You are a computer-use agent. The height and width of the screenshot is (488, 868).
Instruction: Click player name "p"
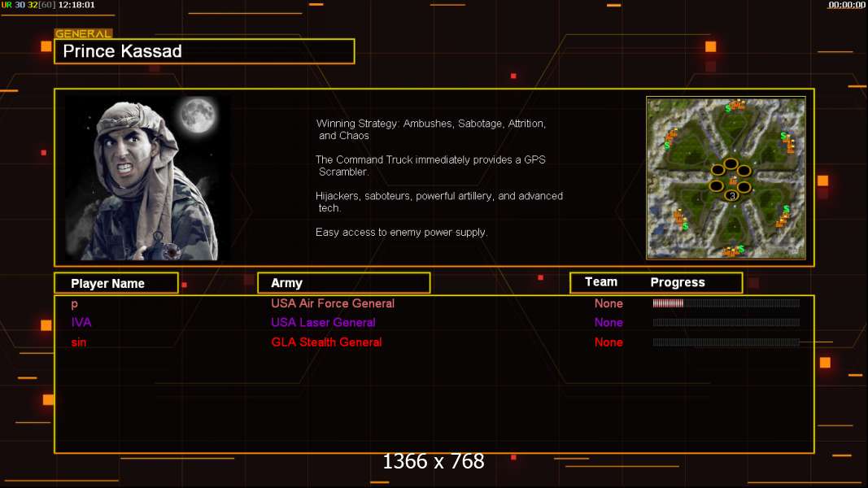[x=74, y=303]
